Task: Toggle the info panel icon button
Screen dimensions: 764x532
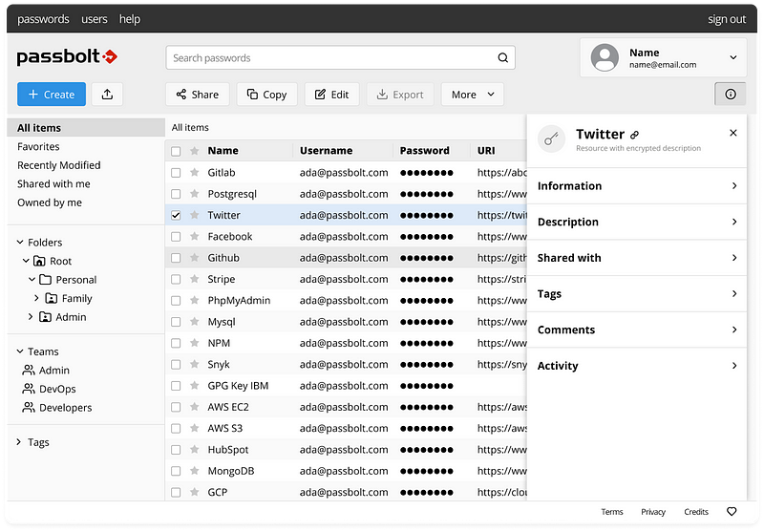Action: pyautogui.click(x=730, y=94)
